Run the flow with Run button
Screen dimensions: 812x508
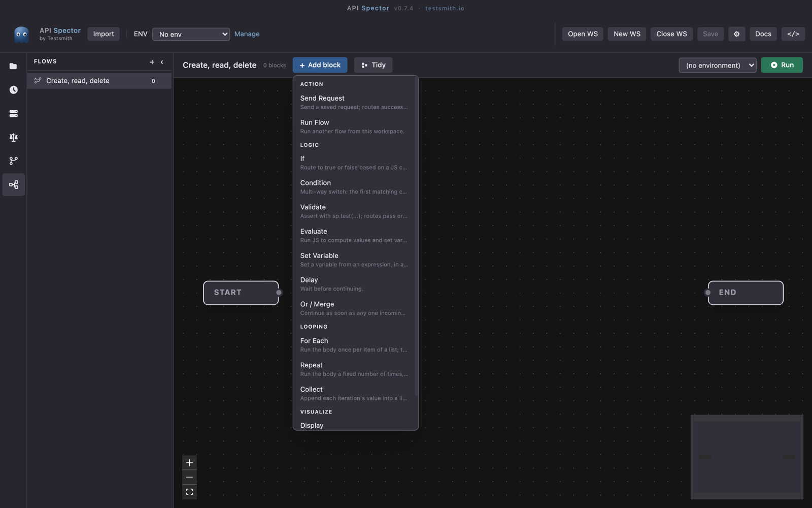[x=782, y=65]
